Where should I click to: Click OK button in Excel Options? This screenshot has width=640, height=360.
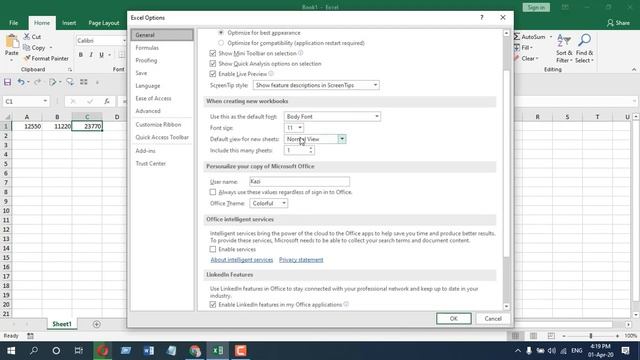tap(453, 318)
